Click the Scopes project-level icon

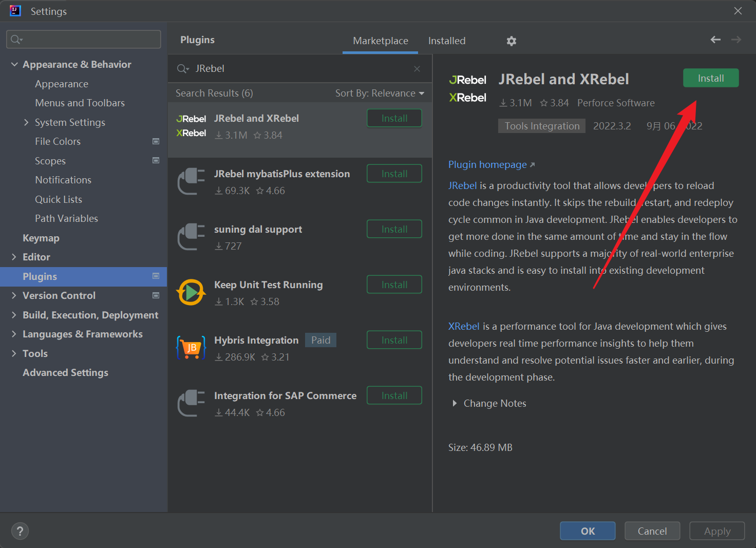[156, 160]
